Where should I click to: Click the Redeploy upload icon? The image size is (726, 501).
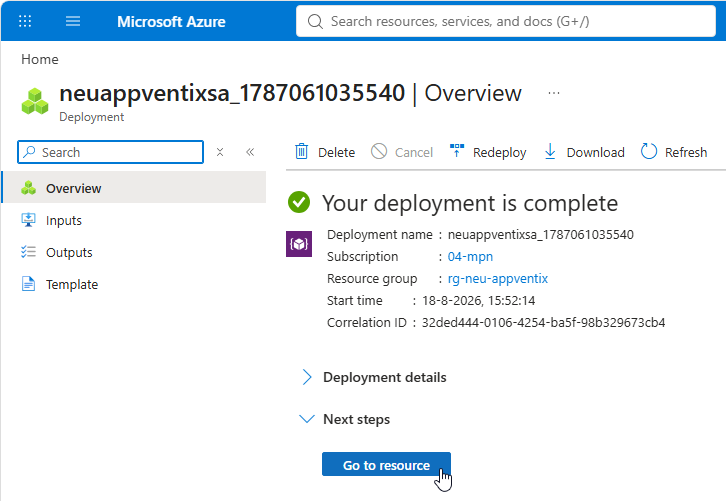coord(457,150)
